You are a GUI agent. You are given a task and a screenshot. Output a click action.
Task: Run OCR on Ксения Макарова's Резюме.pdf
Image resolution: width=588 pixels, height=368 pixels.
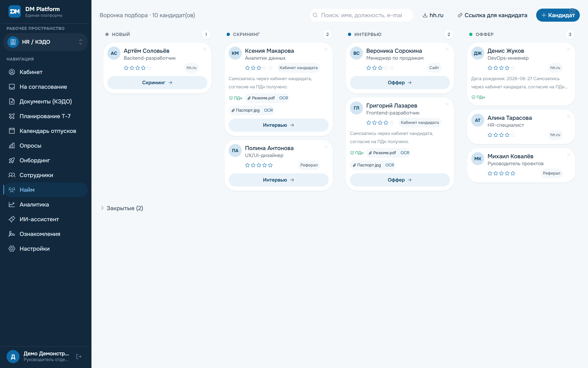(x=283, y=98)
